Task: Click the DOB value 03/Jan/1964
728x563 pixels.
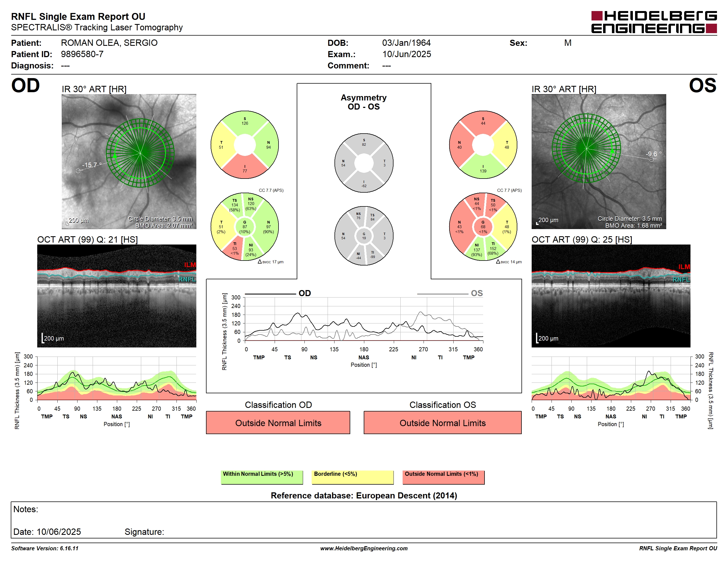Action: click(406, 43)
